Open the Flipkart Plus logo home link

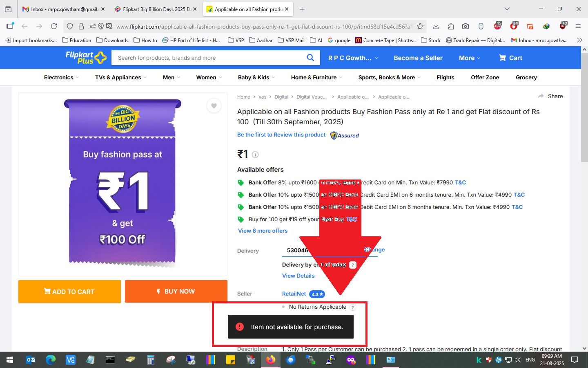pos(86,58)
